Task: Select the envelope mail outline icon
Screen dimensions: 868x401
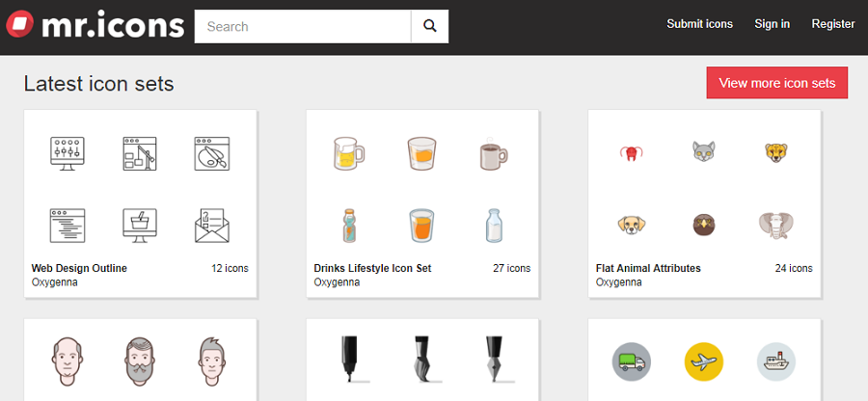Action: (209, 226)
